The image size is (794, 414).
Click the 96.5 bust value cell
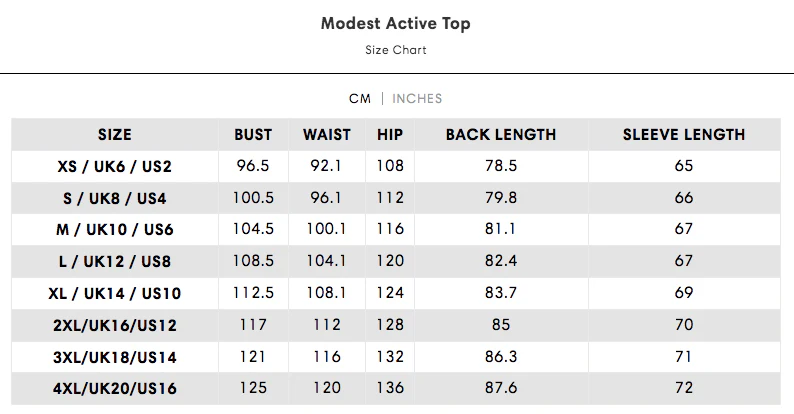pos(253,167)
